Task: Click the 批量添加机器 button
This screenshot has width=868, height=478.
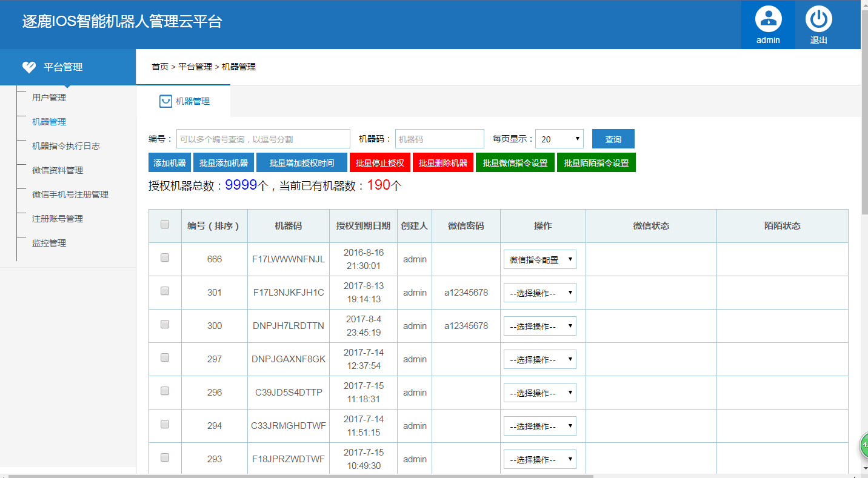Action: tap(224, 162)
